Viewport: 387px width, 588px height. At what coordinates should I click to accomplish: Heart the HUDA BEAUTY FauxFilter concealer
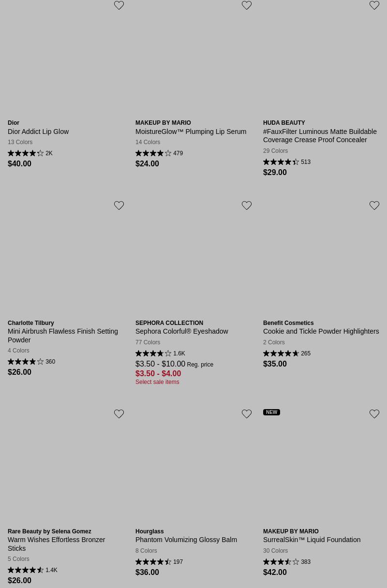pyautogui.click(x=374, y=6)
